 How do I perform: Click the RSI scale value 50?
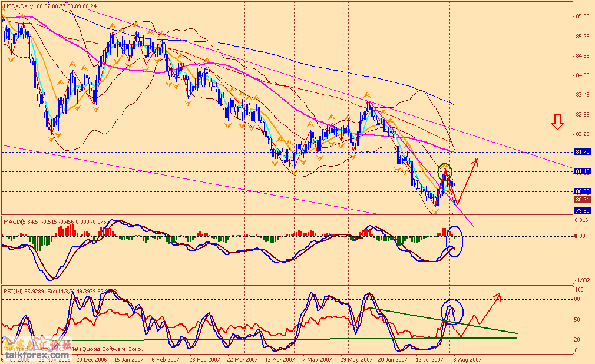click(x=577, y=320)
